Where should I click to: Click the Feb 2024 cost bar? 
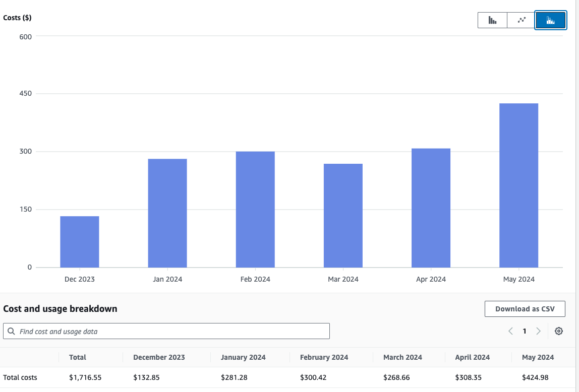pyautogui.click(x=255, y=209)
